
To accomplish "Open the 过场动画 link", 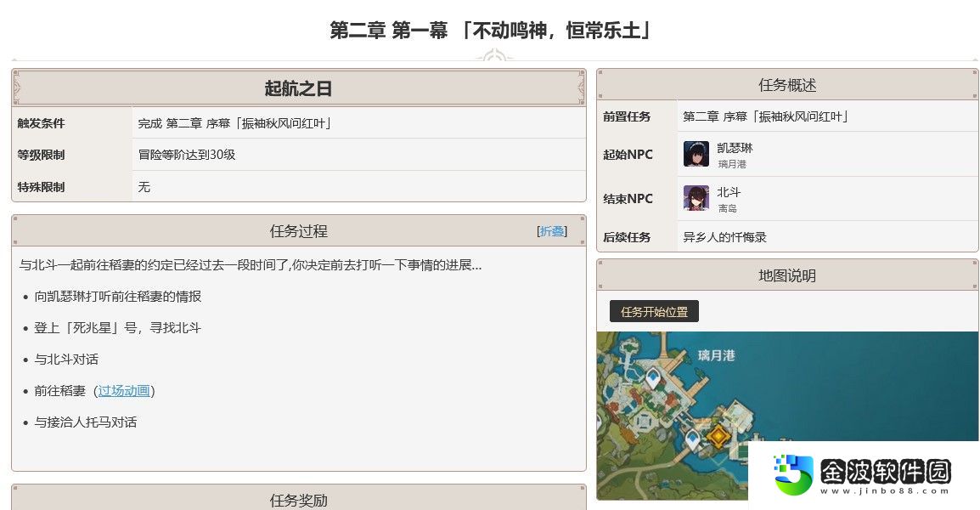I will [x=124, y=390].
